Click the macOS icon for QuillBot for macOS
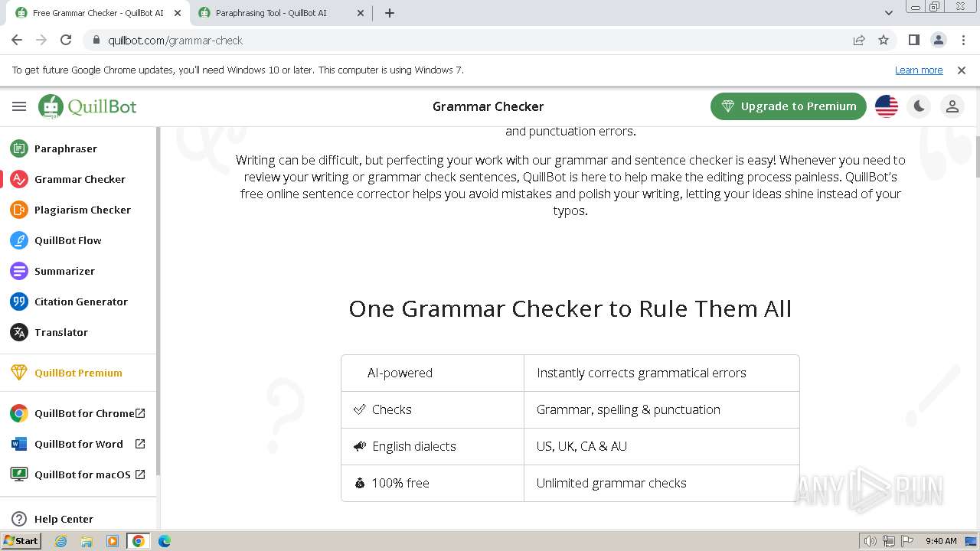980x551 pixels. point(19,474)
